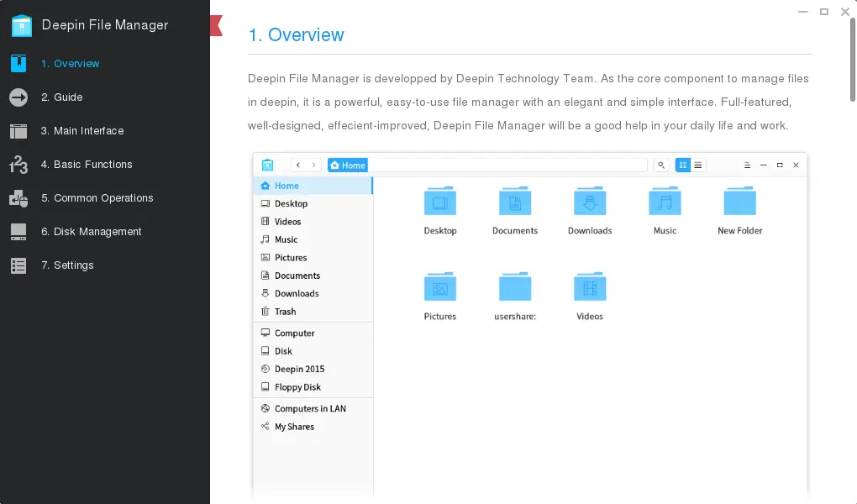The height and width of the screenshot is (504, 857).
Task: Select Music in the sidebar list
Action: (x=313, y=239)
